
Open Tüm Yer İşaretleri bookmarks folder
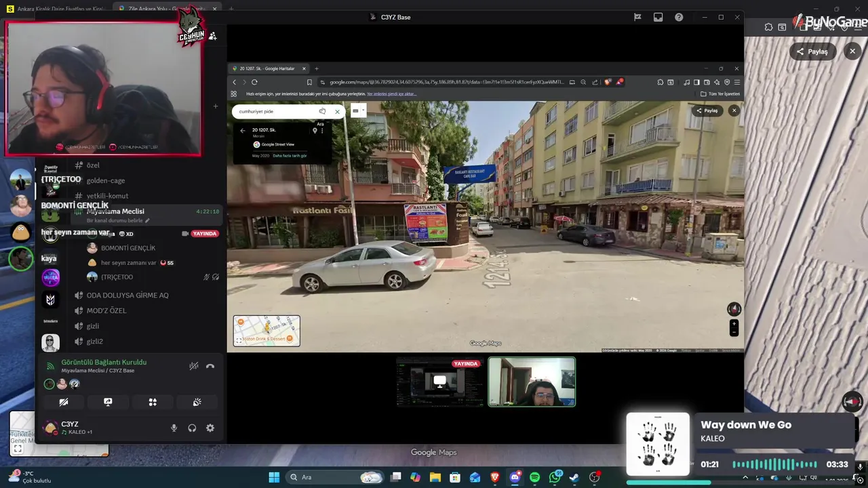720,94
